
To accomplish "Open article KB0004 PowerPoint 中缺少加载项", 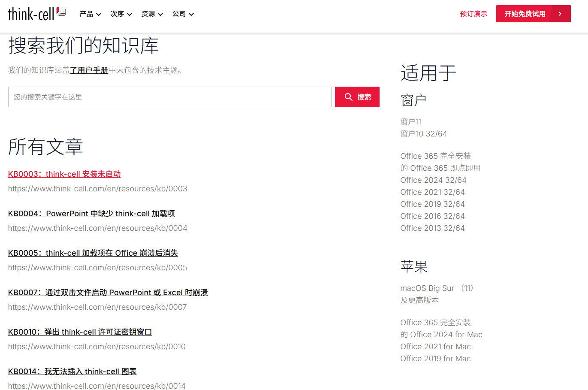I will pos(91,213).
